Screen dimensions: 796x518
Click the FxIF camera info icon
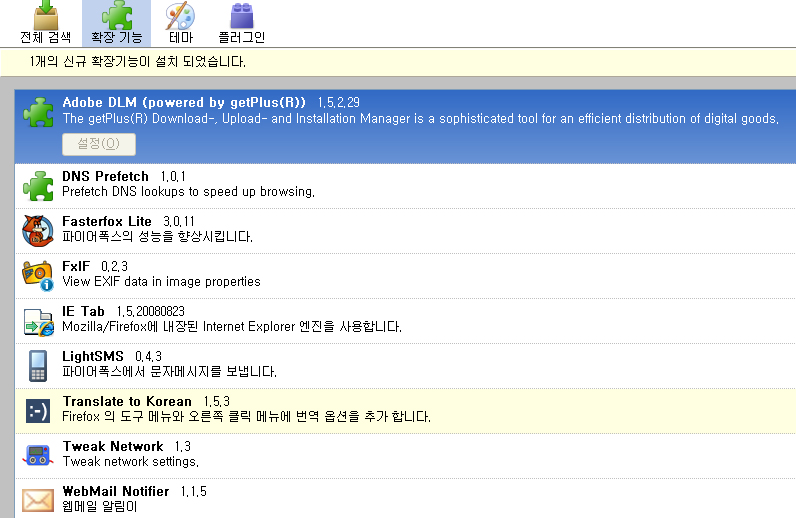point(38,275)
